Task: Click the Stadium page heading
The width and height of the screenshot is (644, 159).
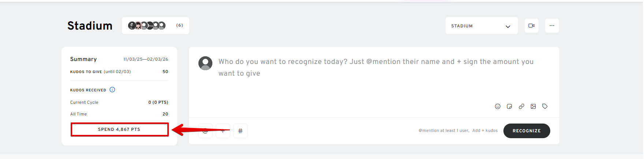Action: coord(90,26)
